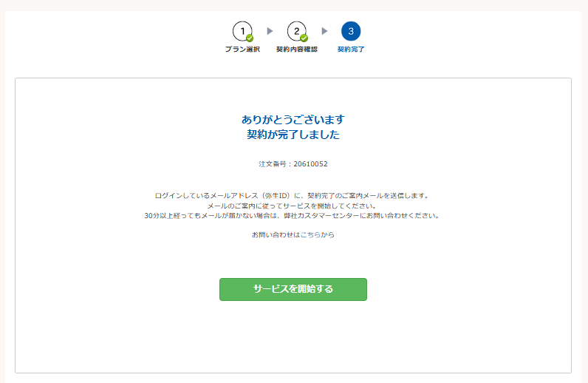
Task: Click arrow between steps 1 and 2
Action: (x=270, y=31)
